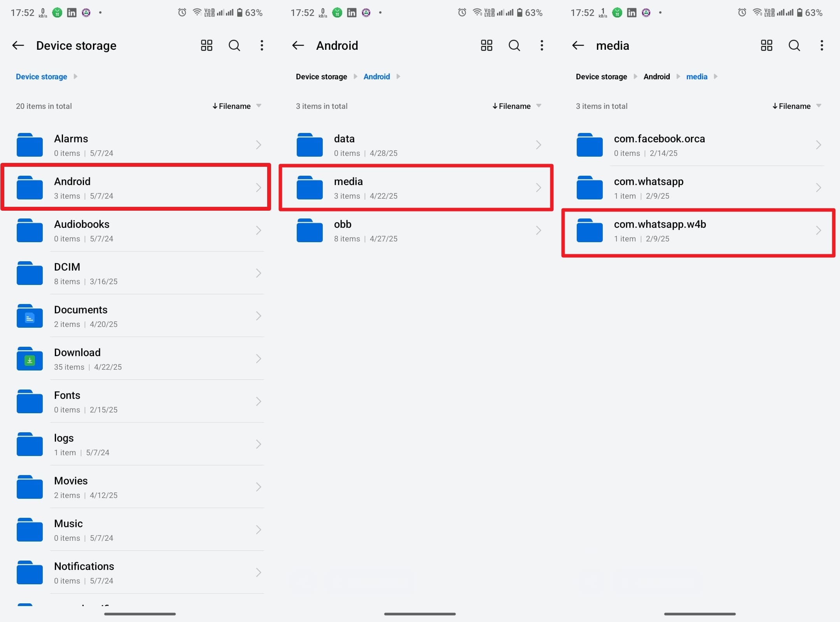Tap Android breadcrumb on media screen
This screenshot has width=840, height=622.
pyautogui.click(x=656, y=77)
